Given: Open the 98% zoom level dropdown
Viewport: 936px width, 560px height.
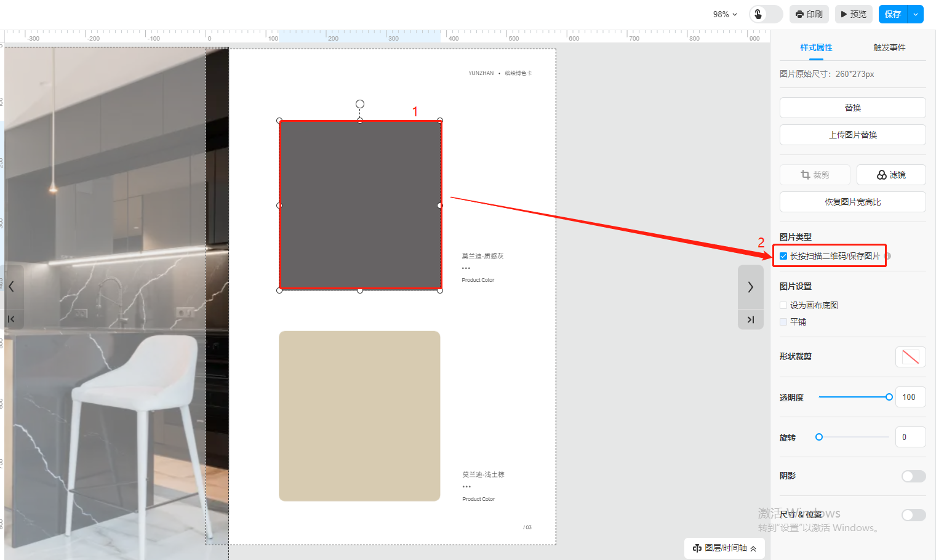Looking at the screenshot, I should click(725, 14).
